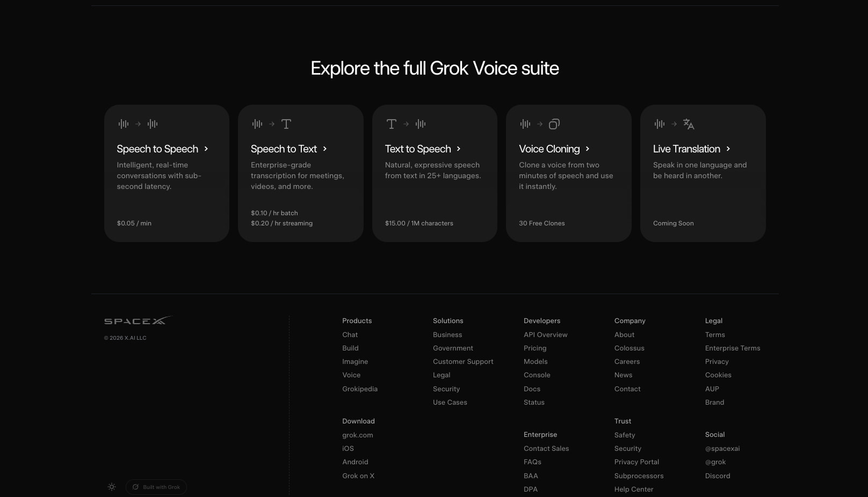Open News under Company

tap(623, 375)
